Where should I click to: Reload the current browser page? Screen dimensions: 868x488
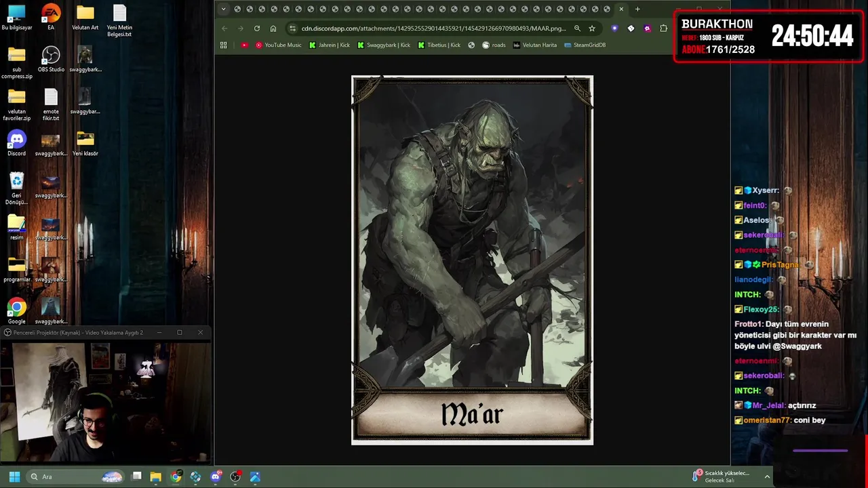click(x=257, y=28)
